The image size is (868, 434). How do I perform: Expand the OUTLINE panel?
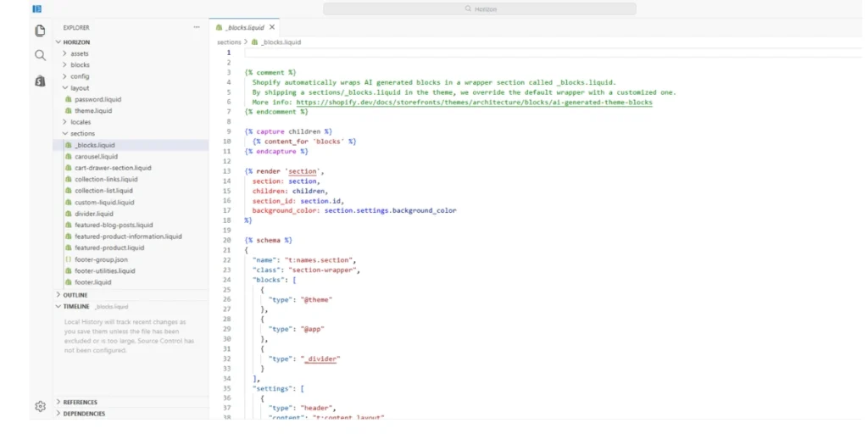pos(131,295)
